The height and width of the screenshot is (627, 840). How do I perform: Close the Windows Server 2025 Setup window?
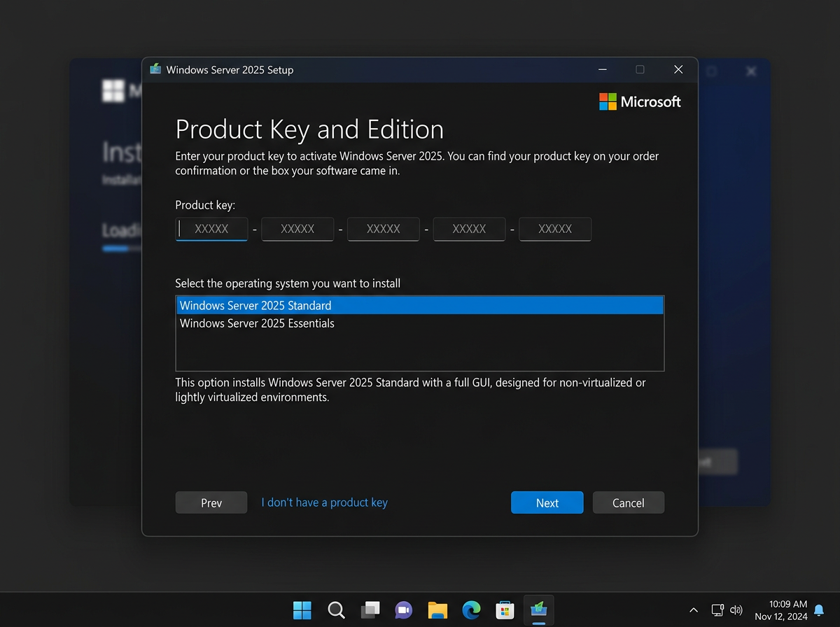point(678,69)
